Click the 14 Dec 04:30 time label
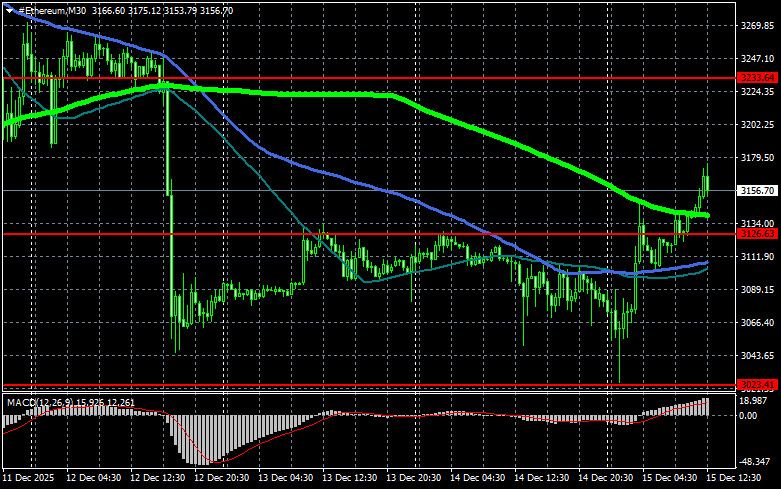 coord(478,478)
